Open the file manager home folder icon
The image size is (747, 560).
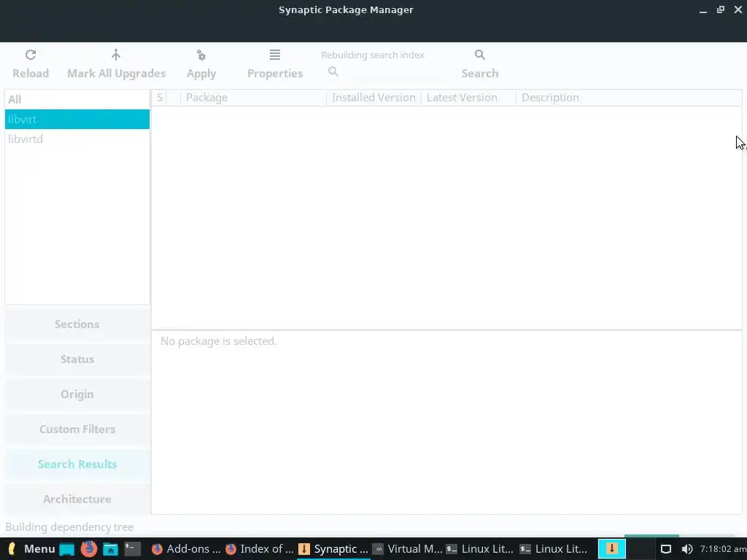coord(111,550)
